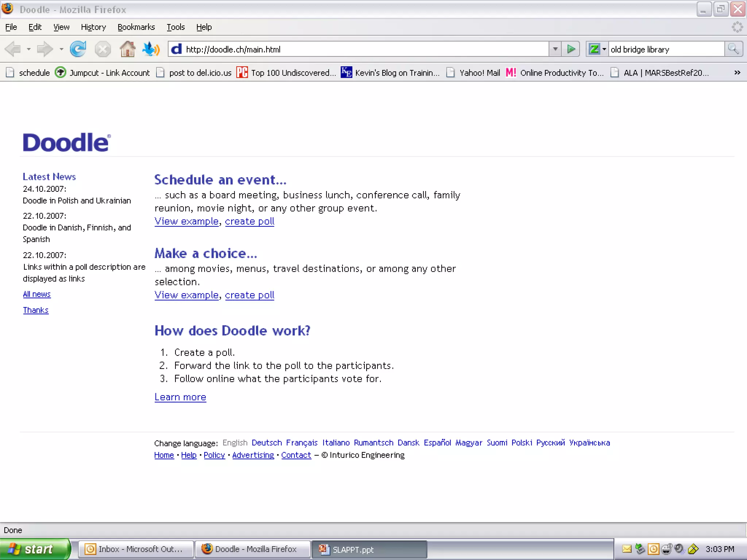Screen dimensions: 747x560
Task: Click the Stop loading icon
Action: click(x=102, y=49)
